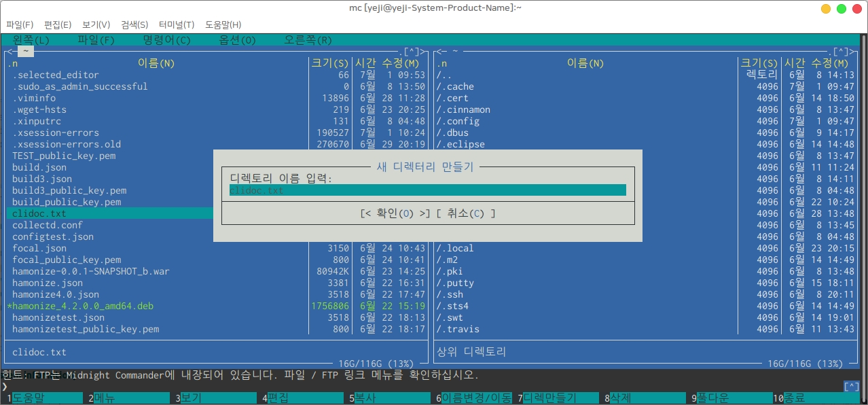Confirm with the 확인(O) button
This screenshot has width=868, height=405.
(395, 213)
